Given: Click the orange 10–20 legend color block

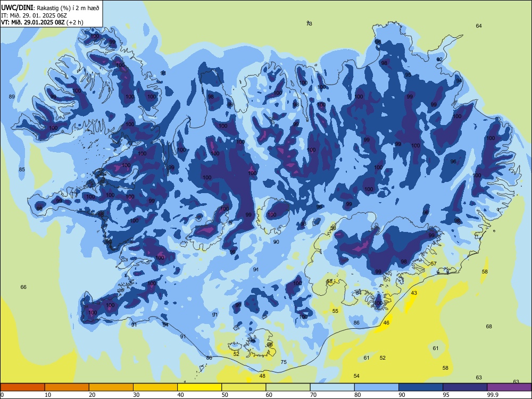Looking at the screenshot, I should pyautogui.click(x=67, y=387).
